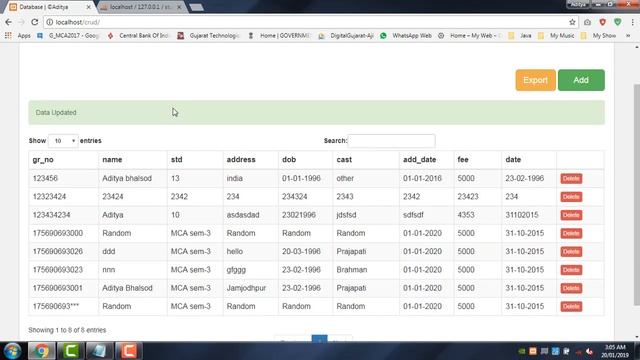Screen dimensions: 640x360
Task: Click the camera extension icon
Action: pos(587,22)
